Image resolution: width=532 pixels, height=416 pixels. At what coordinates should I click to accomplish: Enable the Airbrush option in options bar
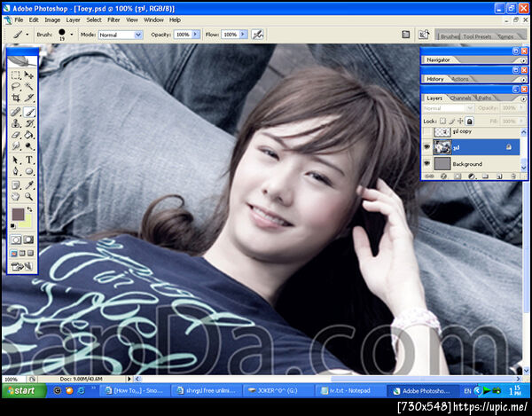pos(257,35)
